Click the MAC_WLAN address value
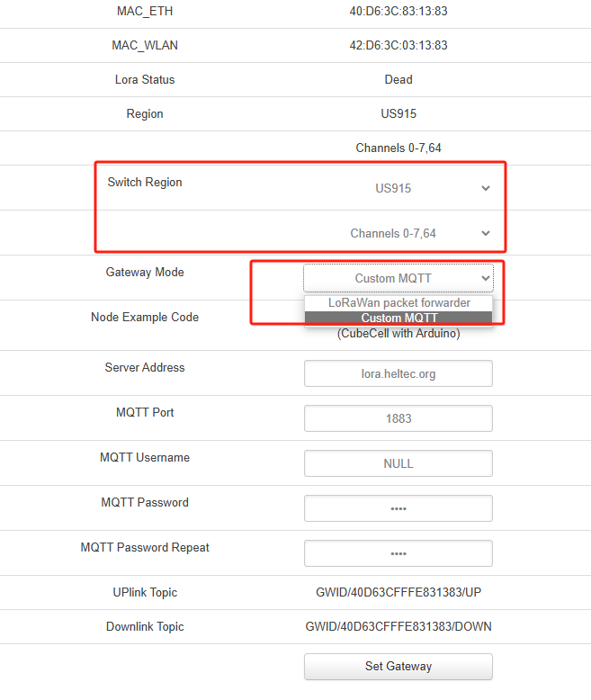Screen dimensions: 591x700 [398, 45]
